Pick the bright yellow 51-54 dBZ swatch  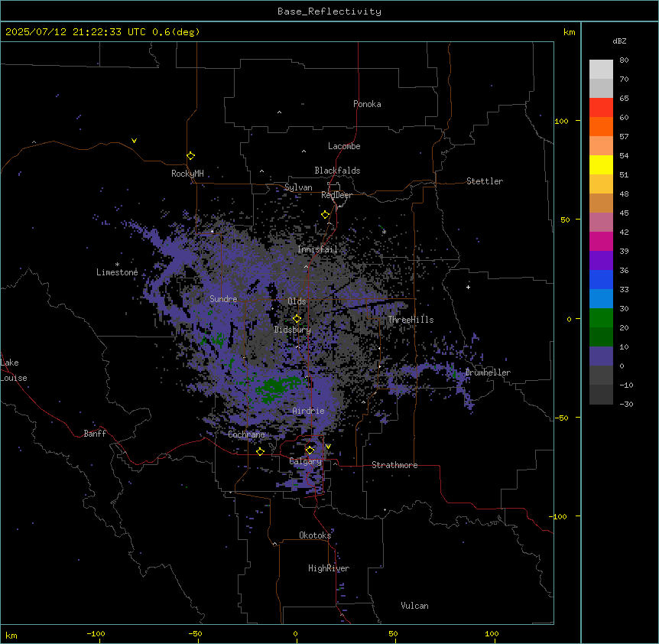601,164
